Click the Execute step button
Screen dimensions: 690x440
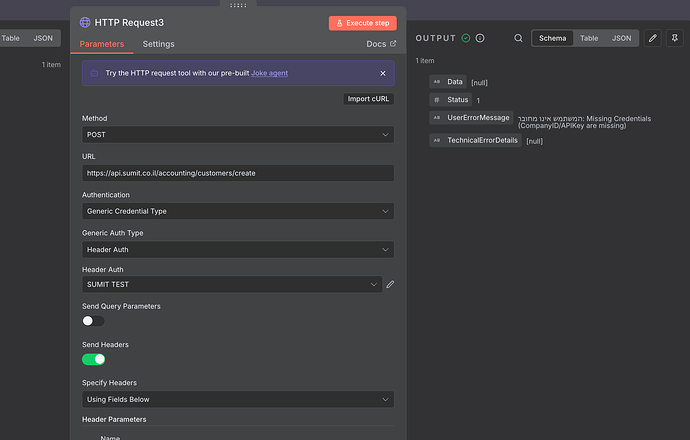point(363,23)
